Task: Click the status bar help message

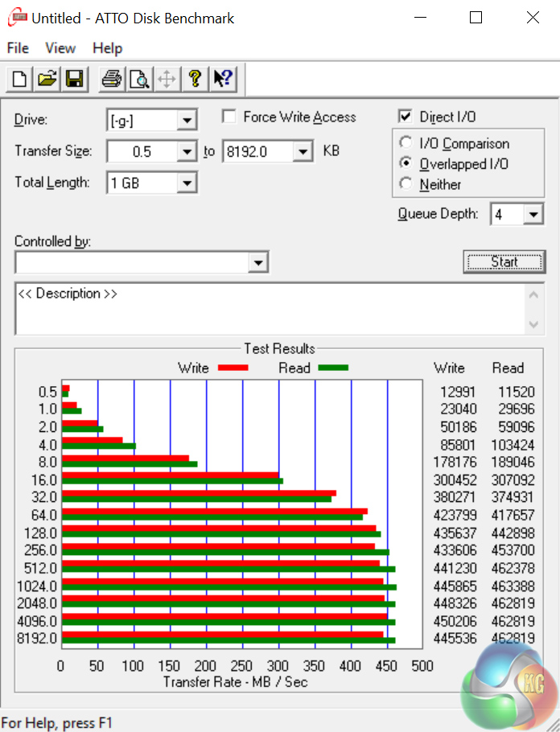Action: (x=56, y=723)
